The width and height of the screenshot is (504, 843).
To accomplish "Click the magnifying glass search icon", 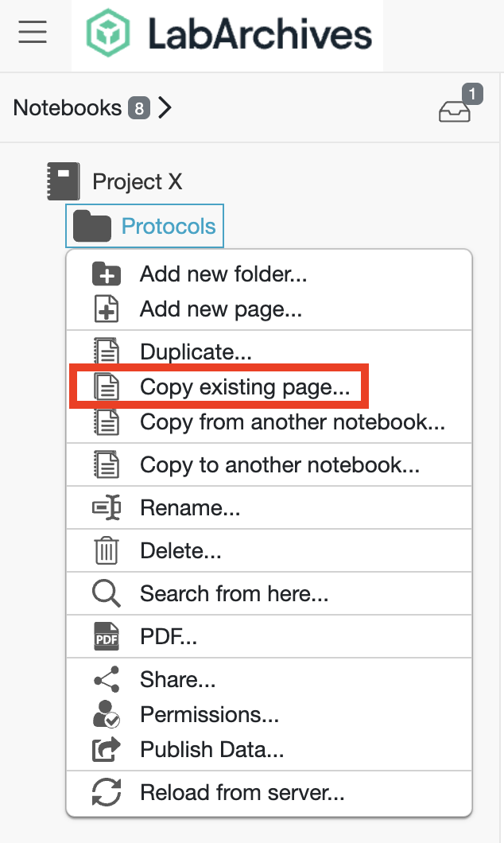I will click(107, 593).
